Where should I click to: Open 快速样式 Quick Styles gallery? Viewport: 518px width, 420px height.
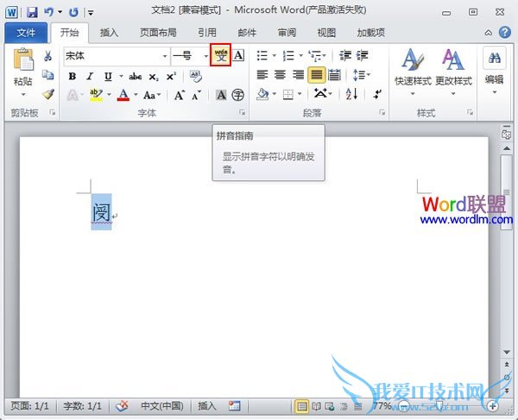click(x=413, y=72)
